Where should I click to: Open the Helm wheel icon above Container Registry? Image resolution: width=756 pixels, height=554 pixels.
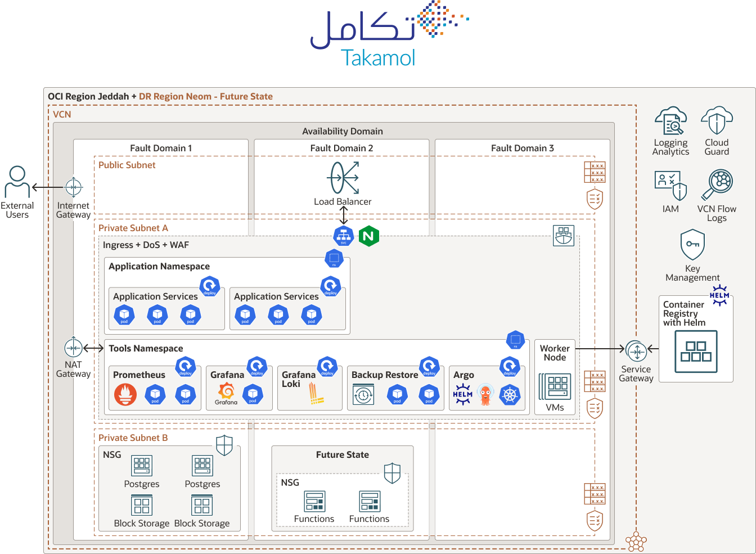(718, 295)
